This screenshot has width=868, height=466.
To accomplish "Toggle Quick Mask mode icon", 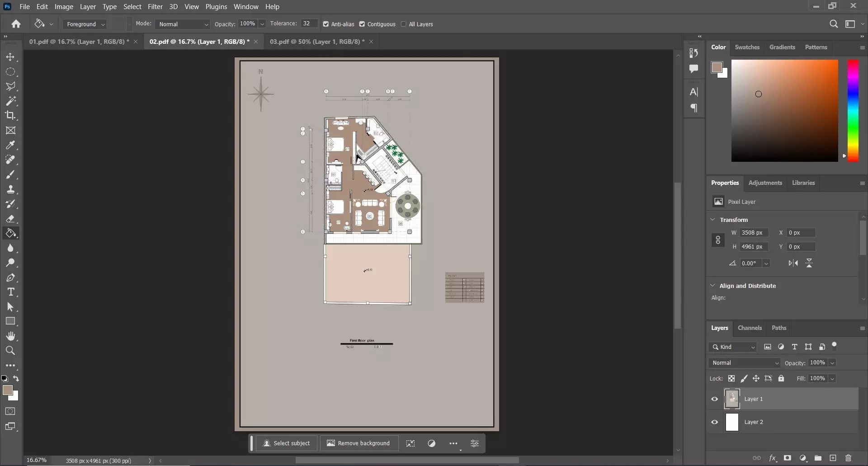I will (10, 411).
